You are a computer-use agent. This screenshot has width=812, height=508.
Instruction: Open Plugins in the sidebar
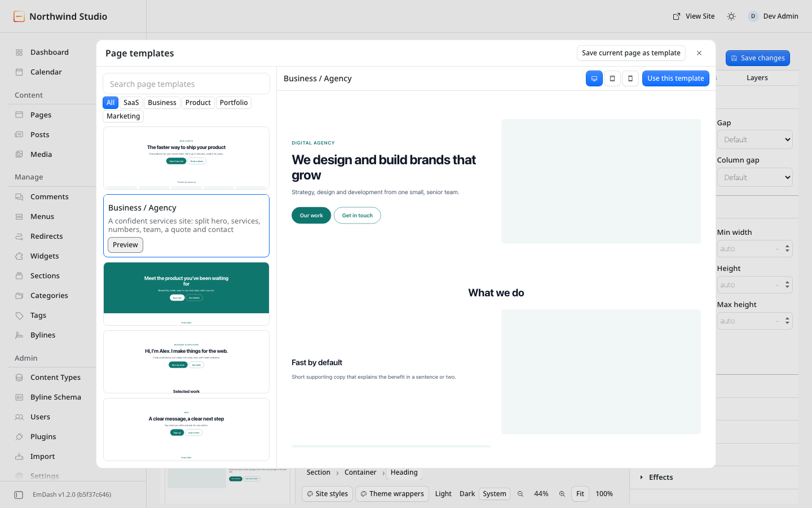[x=43, y=437]
